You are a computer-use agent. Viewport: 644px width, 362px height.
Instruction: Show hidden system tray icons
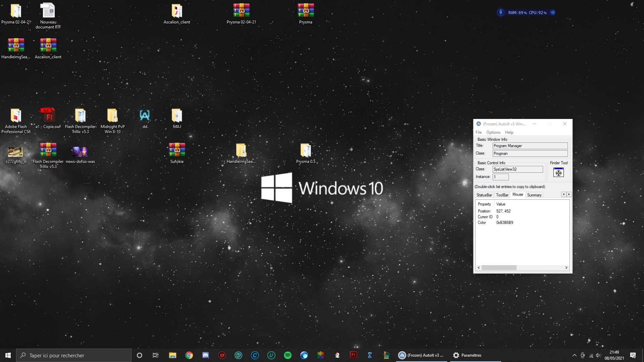[x=574, y=355]
